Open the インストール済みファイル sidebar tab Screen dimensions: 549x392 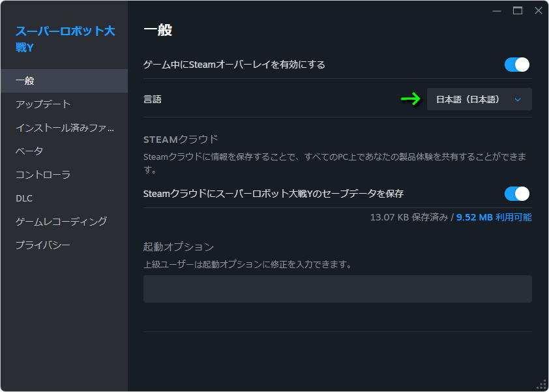[x=64, y=128]
